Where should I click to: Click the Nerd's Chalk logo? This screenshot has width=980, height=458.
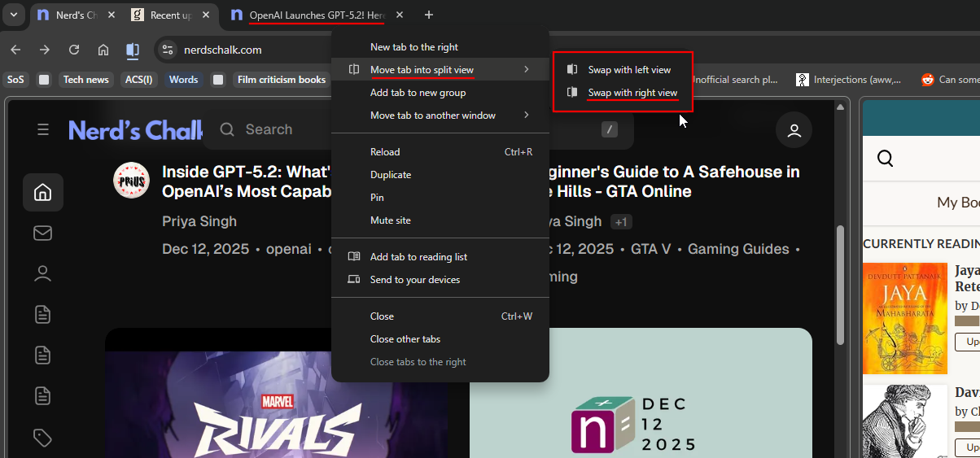(136, 129)
